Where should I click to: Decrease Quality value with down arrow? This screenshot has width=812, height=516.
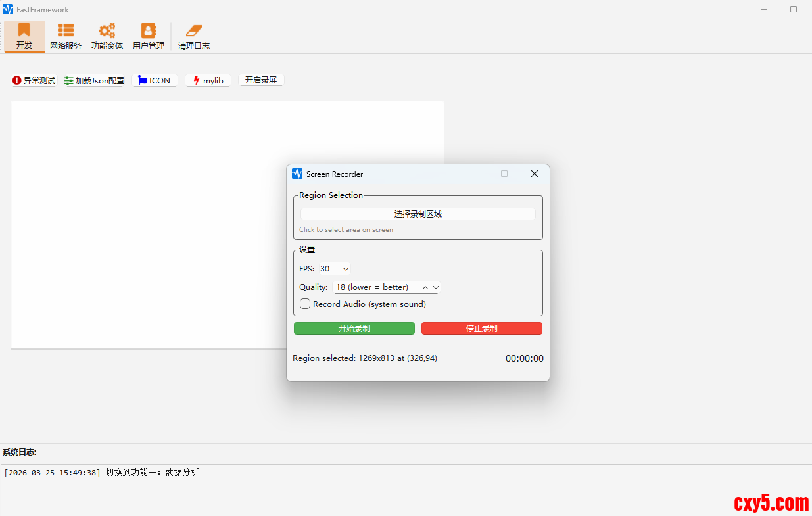pyautogui.click(x=435, y=287)
